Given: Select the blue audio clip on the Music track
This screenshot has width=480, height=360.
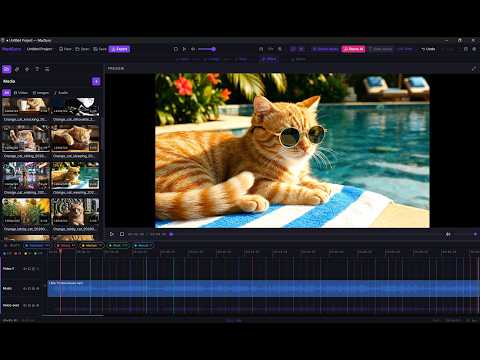Looking at the screenshot, I should tap(263, 288).
